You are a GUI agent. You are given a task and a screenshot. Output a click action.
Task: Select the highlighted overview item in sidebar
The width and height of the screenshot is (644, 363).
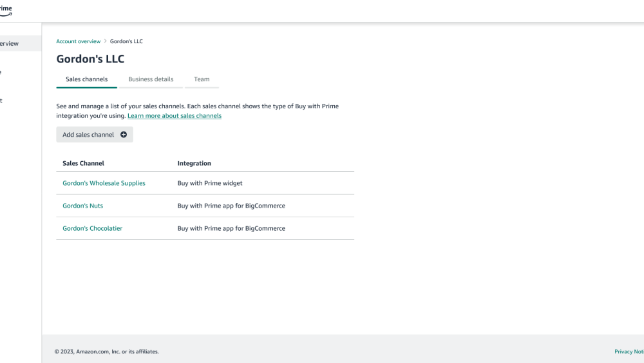pos(10,44)
